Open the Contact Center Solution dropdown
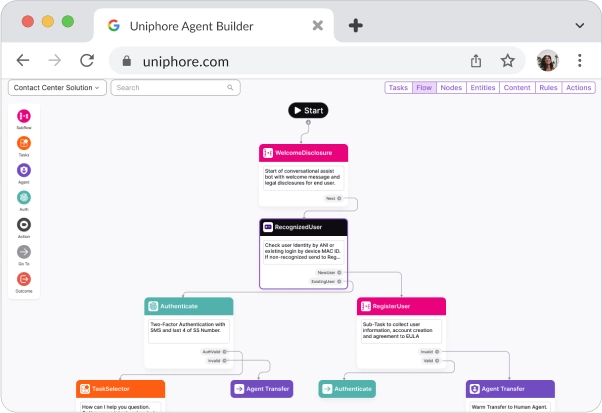Viewport: 602px width, 413px height. pyautogui.click(x=57, y=88)
